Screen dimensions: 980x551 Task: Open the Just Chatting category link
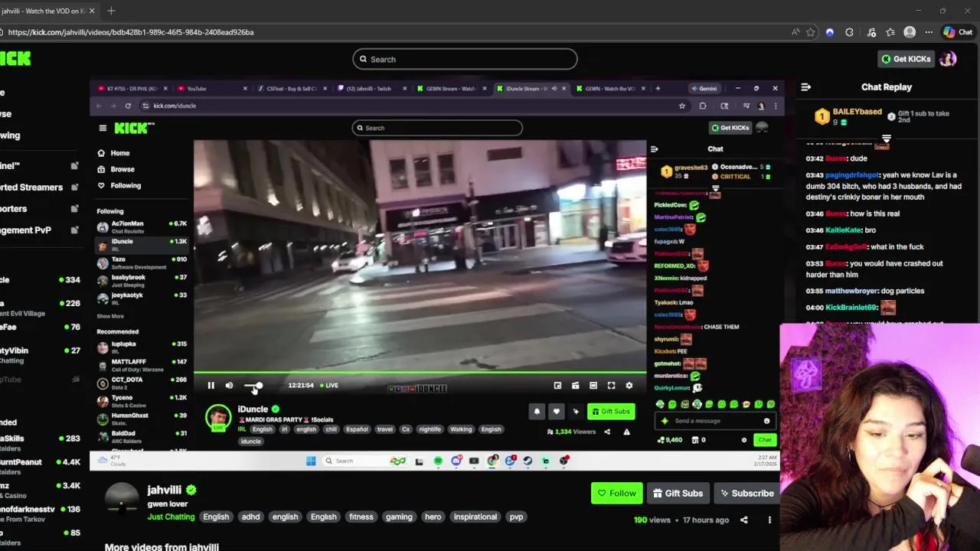(x=171, y=517)
